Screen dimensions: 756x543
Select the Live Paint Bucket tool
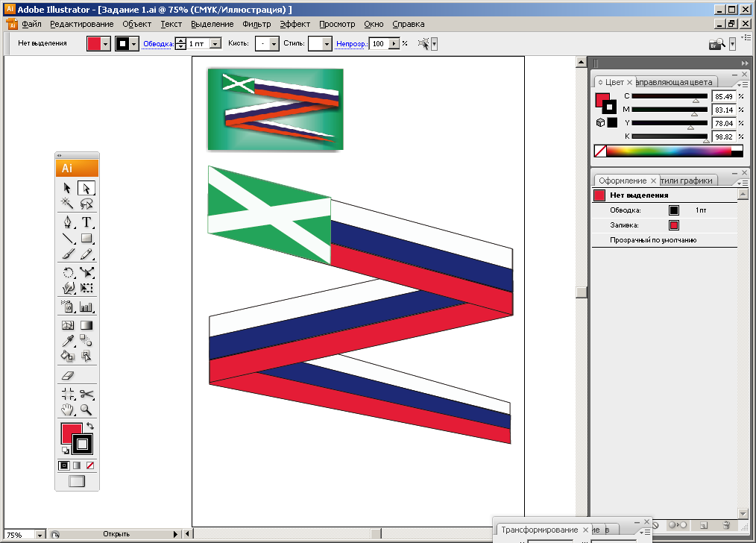click(68, 356)
